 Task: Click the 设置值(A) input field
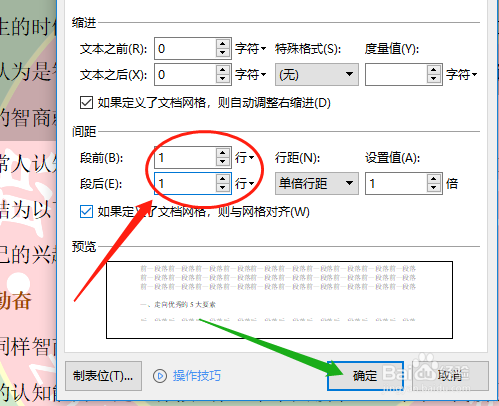[x=396, y=183]
